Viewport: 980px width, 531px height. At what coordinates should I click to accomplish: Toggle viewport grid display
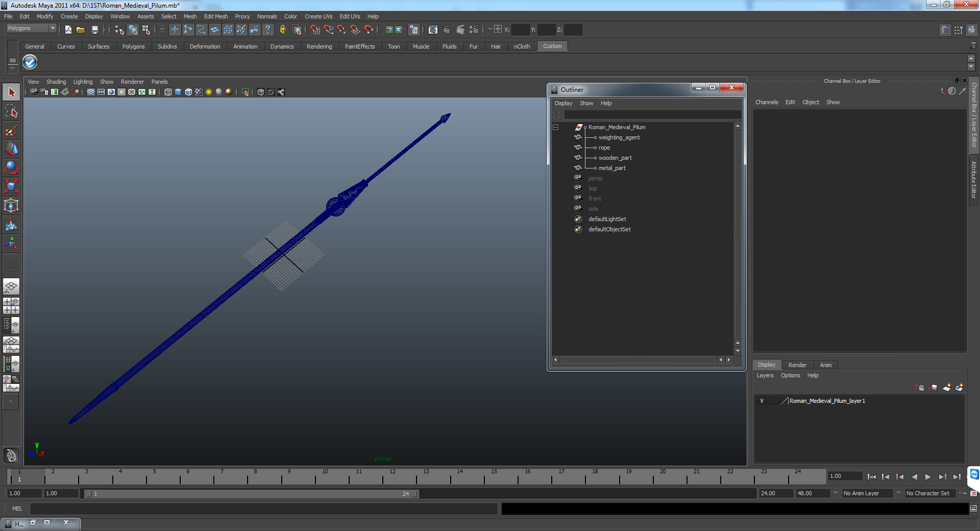[x=91, y=92]
